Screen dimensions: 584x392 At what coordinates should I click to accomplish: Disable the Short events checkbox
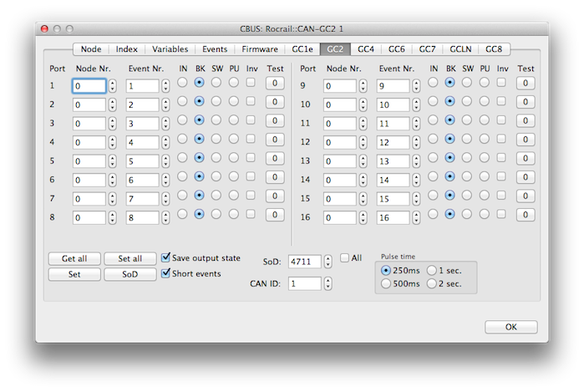click(166, 273)
